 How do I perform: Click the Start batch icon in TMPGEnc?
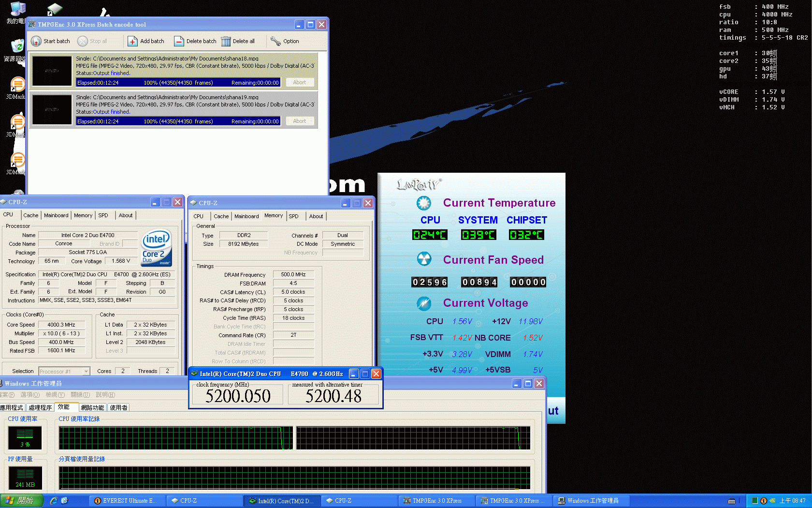coord(36,41)
